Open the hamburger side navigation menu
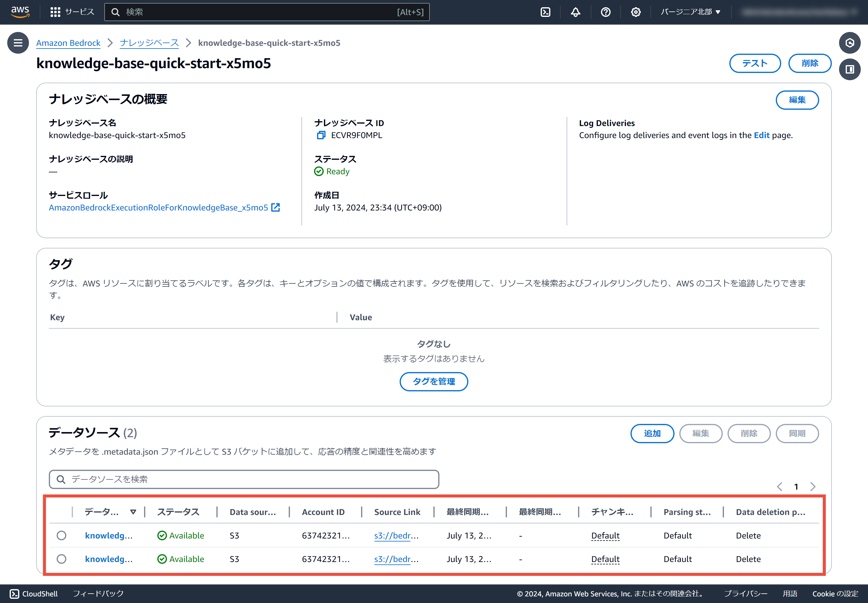The width and height of the screenshot is (868, 603). point(18,43)
